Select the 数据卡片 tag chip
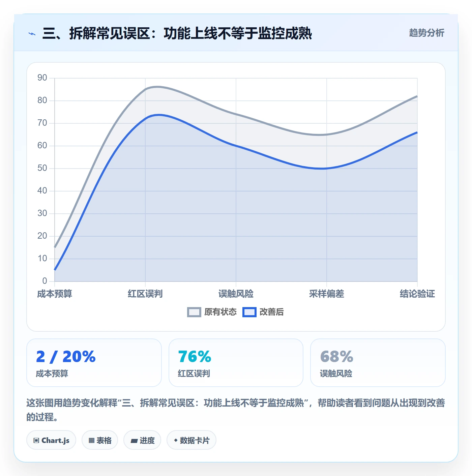Screen dimensions: 472x476 pyautogui.click(x=191, y=440)
